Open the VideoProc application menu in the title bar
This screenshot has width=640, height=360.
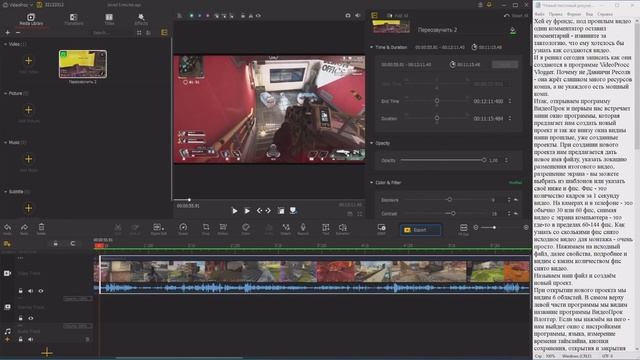coord(18,5)
